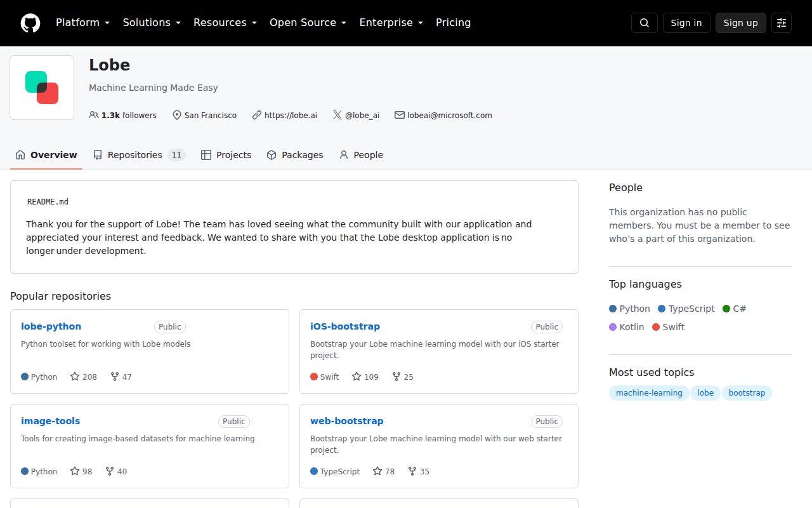The width and height of the screenshot is (812, 508).
Task: Click the Sign in button
Action: pos(686,23)
